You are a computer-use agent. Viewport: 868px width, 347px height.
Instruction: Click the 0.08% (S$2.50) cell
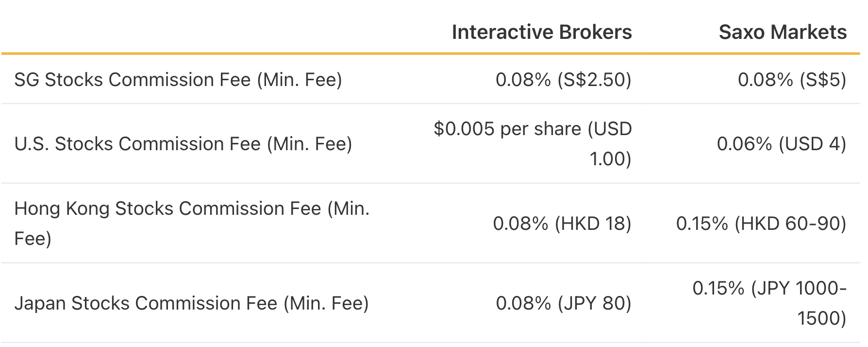[x=563, y=80]
